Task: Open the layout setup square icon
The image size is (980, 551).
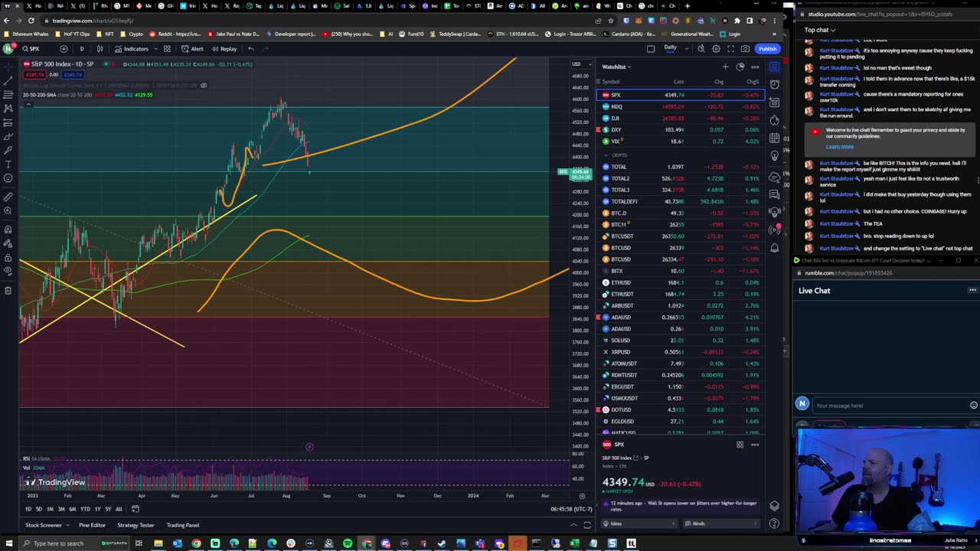Action: pyautogui.click(x=651, y=49)
